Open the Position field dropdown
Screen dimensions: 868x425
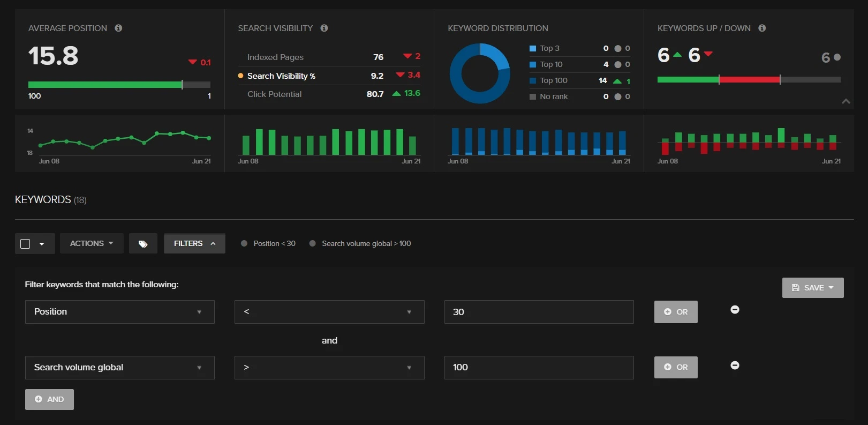119,312
